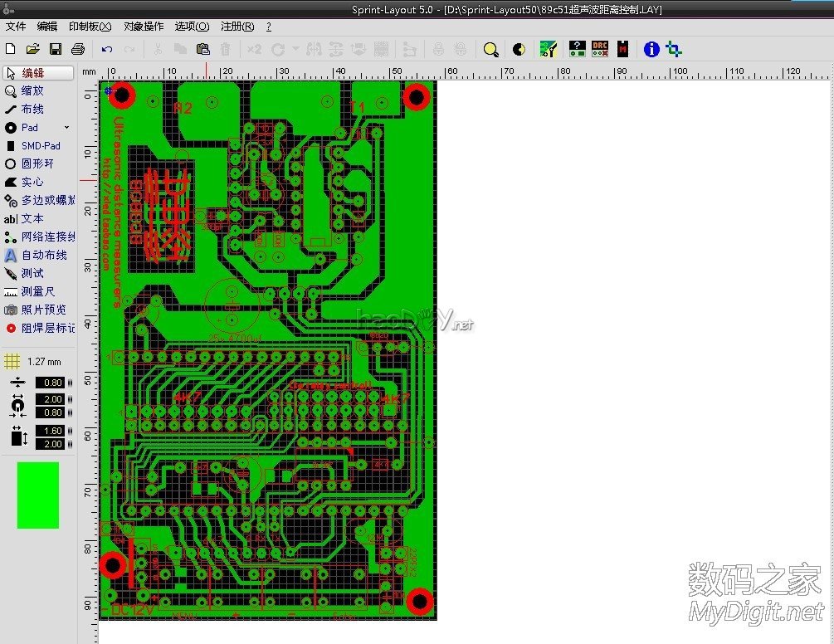Click the magnifier search icon in toolbar
The image size is (834, 644).
tap(491, 50)
